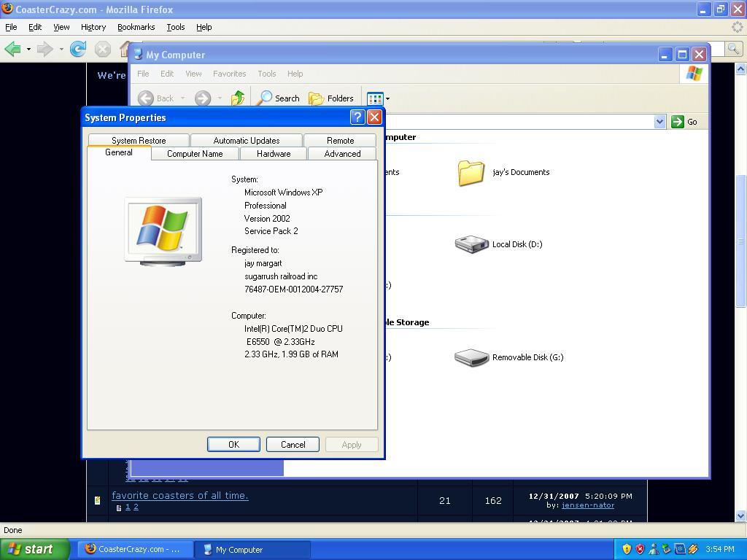Click red shield alert tray icon

coord(640,549)
